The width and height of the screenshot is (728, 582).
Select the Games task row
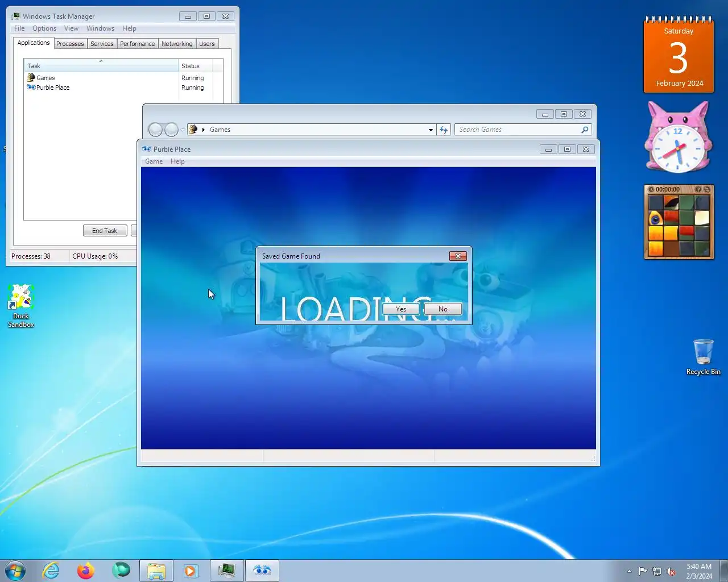tap(119, 78)
